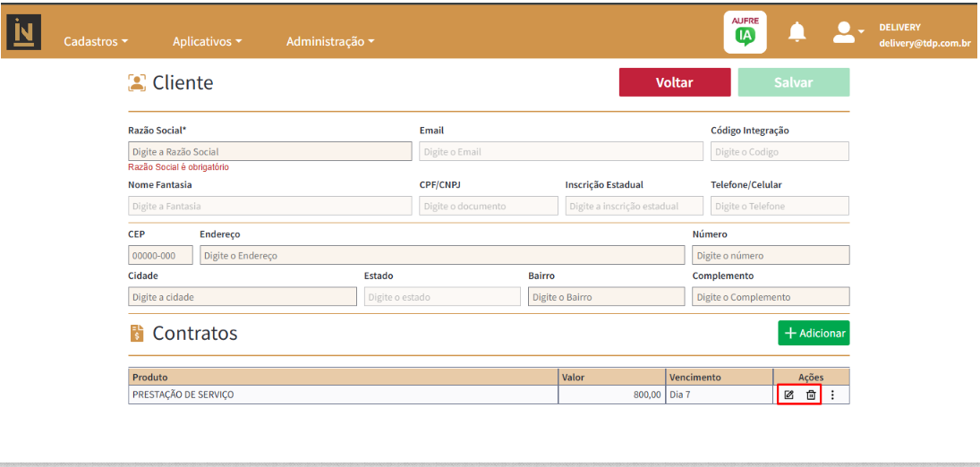Select the CPF/CNPJ document field
The image size is (980, 467).
(489, 206)
